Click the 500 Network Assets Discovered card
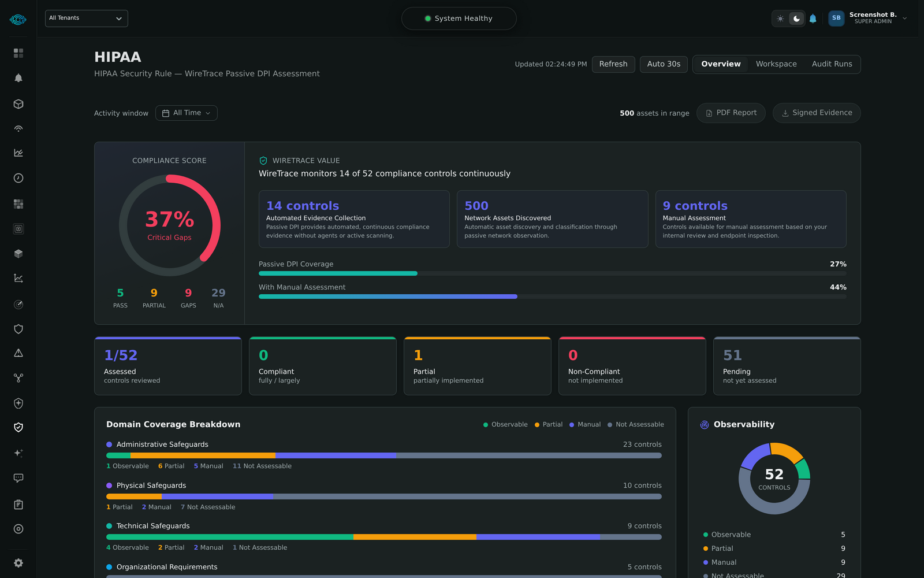 tap(553, 219)
